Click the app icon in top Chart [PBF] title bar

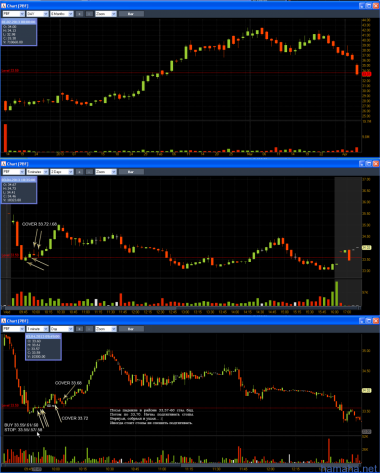(3, 6)
